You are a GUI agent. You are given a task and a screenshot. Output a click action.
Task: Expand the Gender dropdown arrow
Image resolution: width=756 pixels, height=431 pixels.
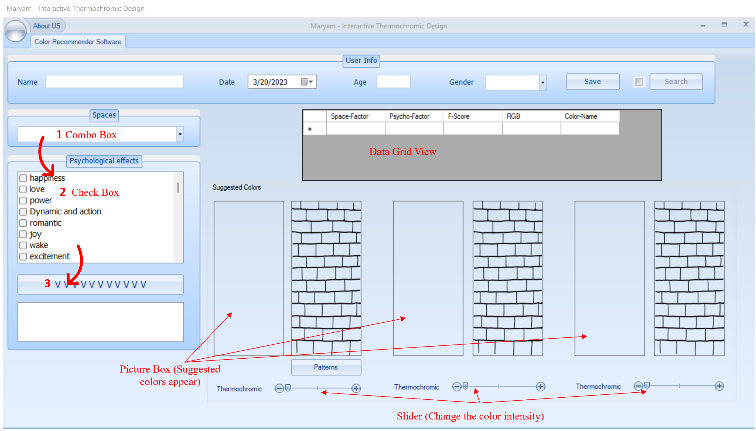[x=542, y=82]
